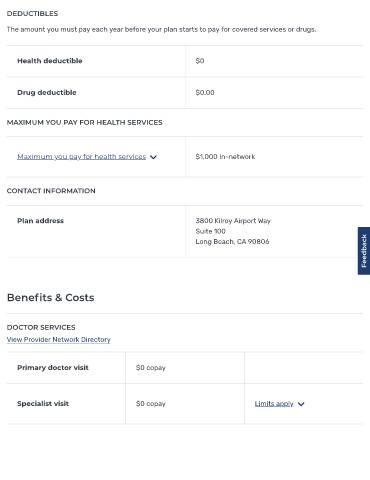Click the plan address text block
Image resolution: width=370 pixels, height=480 pixels.
pyautogui.click(x=233, y=231)
